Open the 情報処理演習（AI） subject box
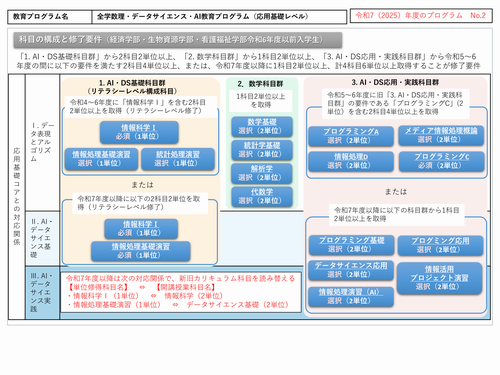Screen dimensions: 500x375 point(351,297)
